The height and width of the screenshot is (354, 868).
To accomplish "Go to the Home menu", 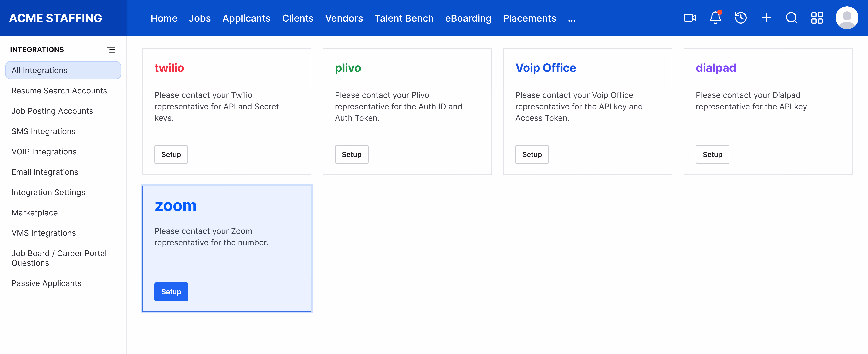I will [164, 18].
